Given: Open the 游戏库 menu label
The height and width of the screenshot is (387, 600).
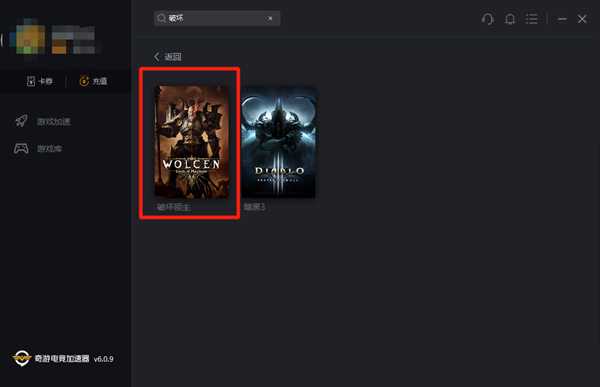Looking at the screenshot, I should click(49, 149).
